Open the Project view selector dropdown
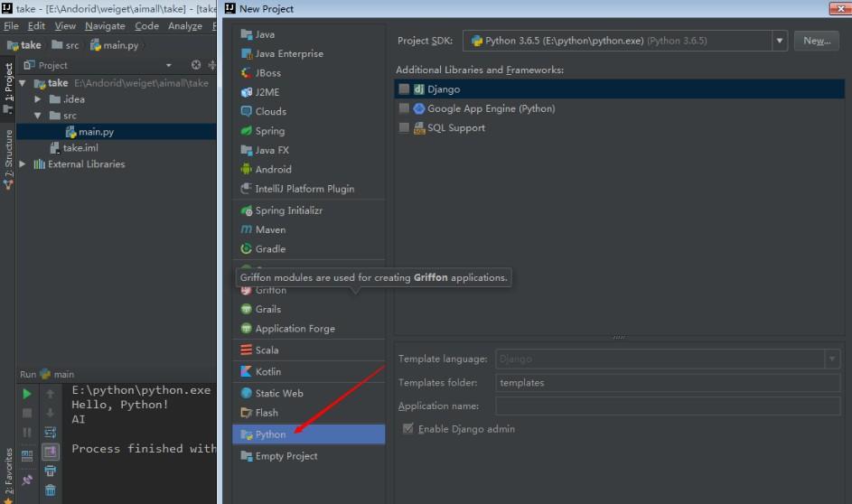852x504 pixels. pos(168,65)
